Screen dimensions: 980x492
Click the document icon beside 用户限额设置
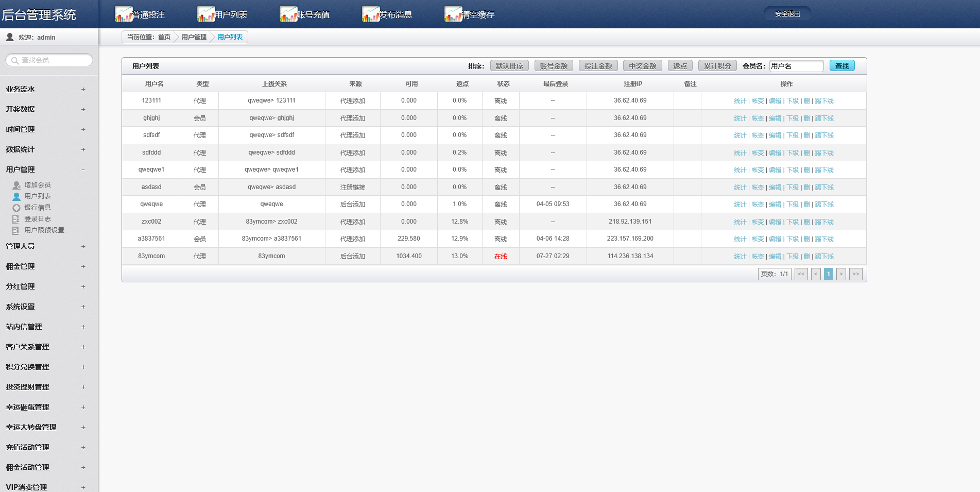16,230
